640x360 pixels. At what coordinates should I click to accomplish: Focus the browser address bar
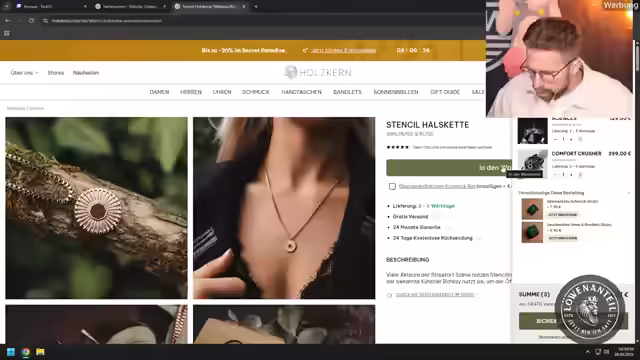tap(261, 20)
